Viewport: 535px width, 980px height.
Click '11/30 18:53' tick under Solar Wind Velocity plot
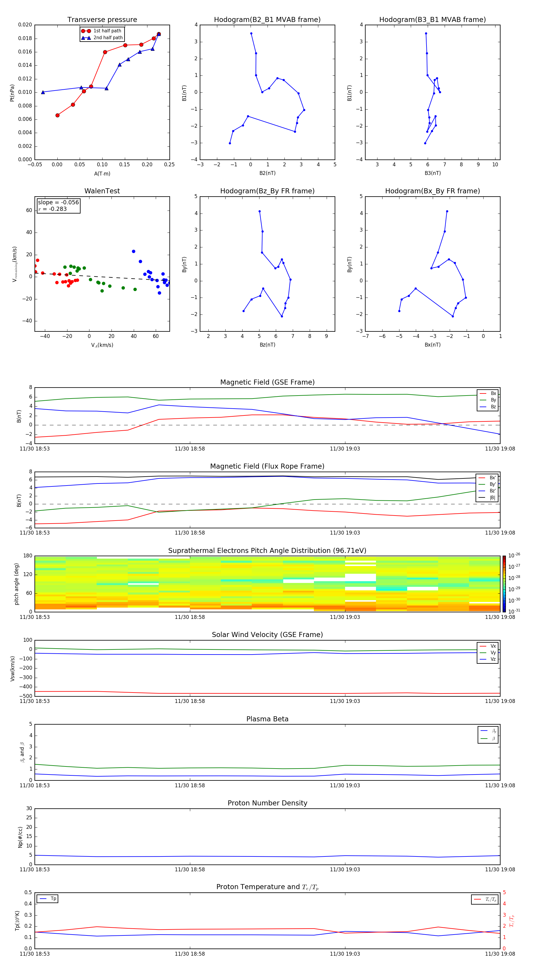pyautogui.click(x=35, y=701)
